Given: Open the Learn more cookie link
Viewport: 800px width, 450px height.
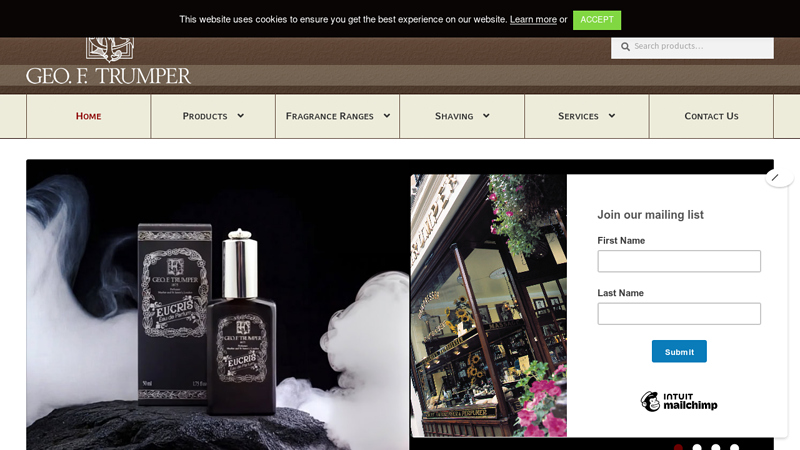Looking at the screenshot, I should (533, 19).
